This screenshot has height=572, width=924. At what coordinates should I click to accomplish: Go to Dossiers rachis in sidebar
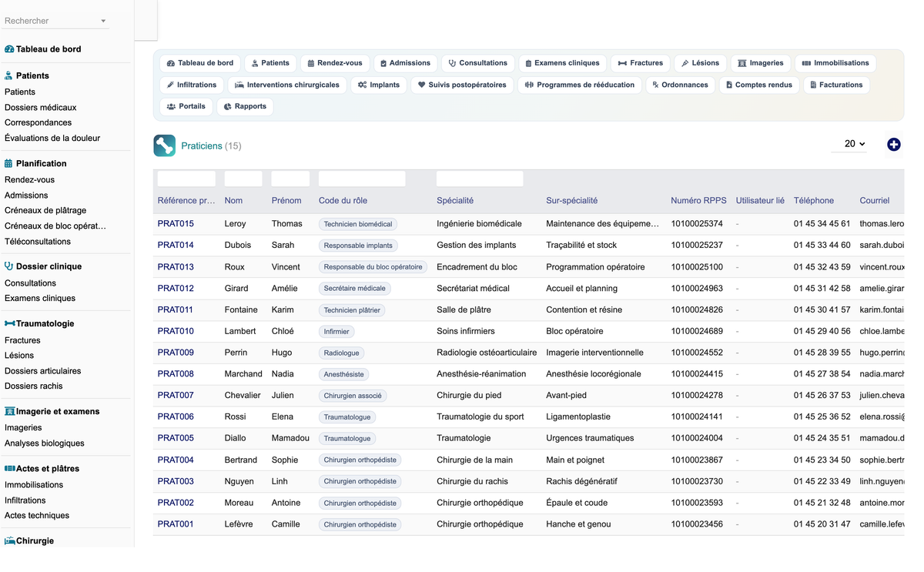34,386
